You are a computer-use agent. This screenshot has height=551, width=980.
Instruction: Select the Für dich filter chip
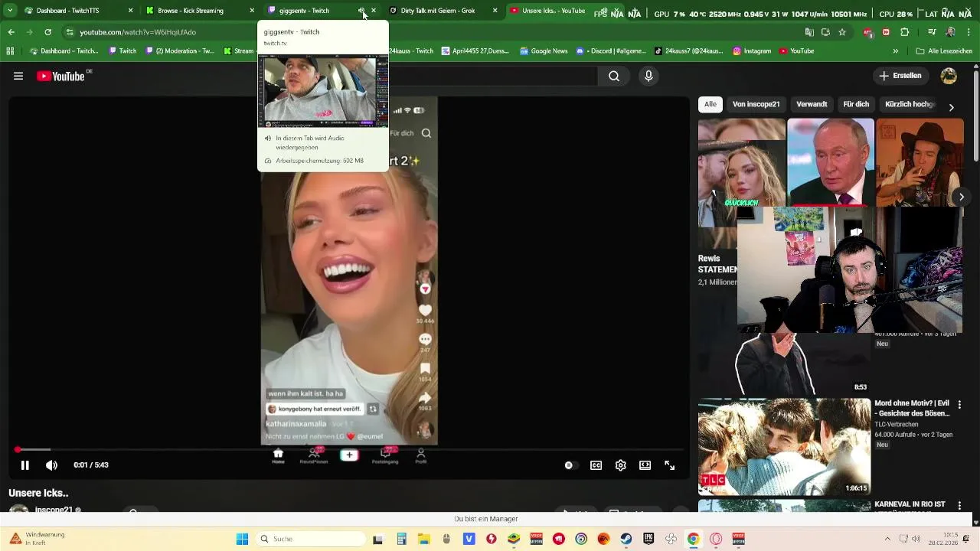(x=856, y=104)
